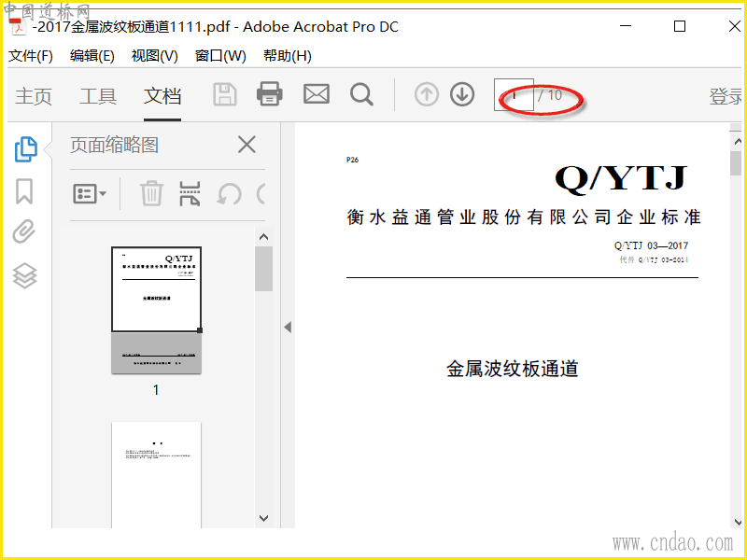Screen dimensions: 747x560
Task: Open the 编辑(E) menu
Action: [x=92, y=56]
